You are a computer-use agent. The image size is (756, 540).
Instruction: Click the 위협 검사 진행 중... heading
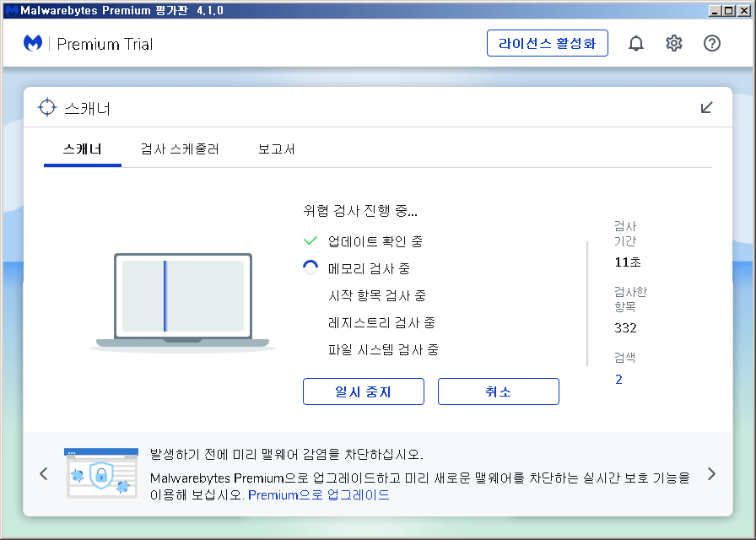click(x=360, y=211)
